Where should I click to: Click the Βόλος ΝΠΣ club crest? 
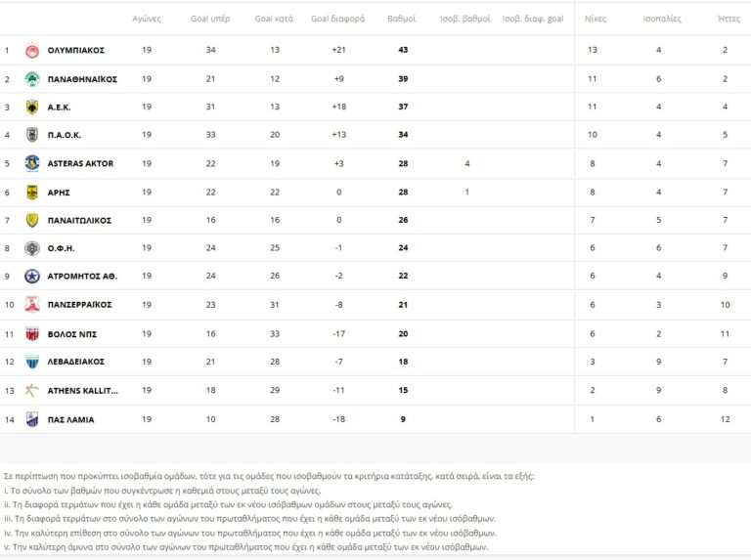click(31, 333)
